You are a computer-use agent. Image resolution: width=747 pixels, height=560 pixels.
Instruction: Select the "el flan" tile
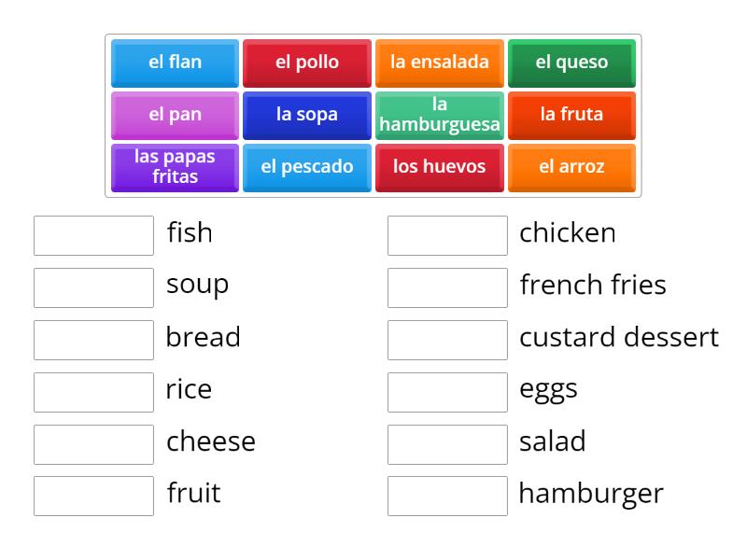click(174, 63)
